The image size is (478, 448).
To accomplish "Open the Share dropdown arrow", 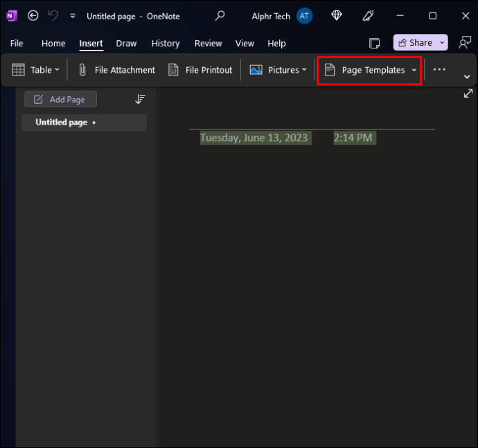I will [442, 43].
